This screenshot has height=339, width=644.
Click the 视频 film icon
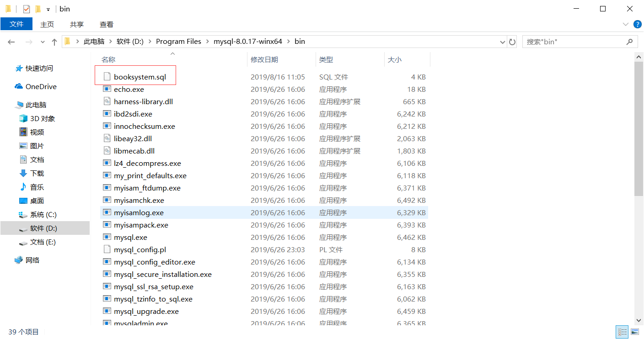coord(23,132)
